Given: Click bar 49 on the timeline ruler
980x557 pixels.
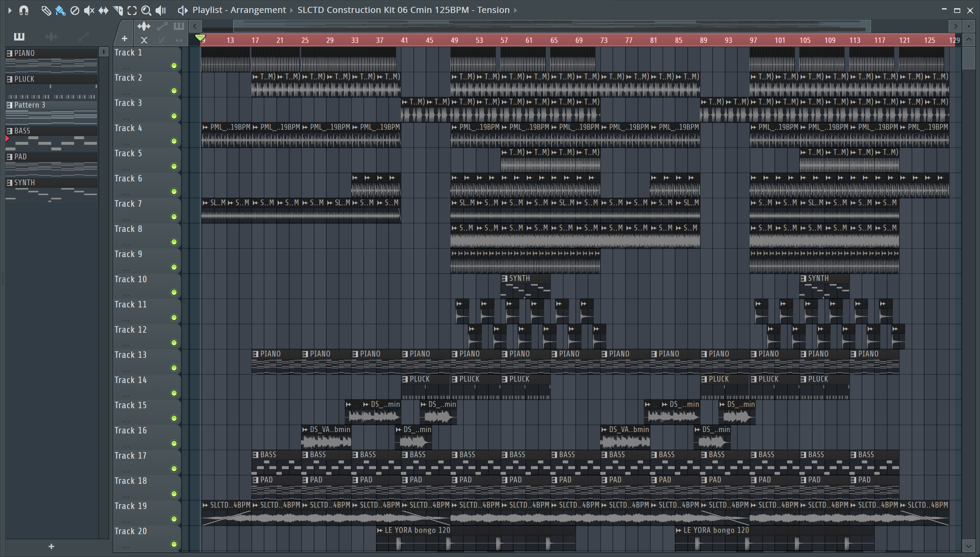Looking at the screenshot, I should pyautogui.click(x=455, y=40).
